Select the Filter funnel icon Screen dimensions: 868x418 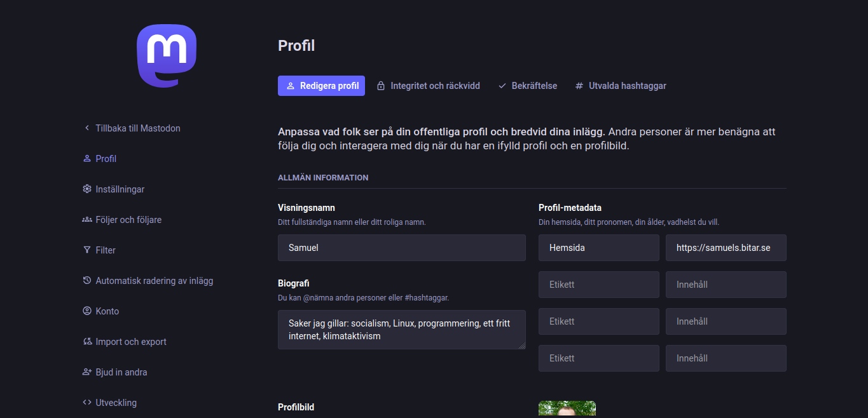pos(86,250)
